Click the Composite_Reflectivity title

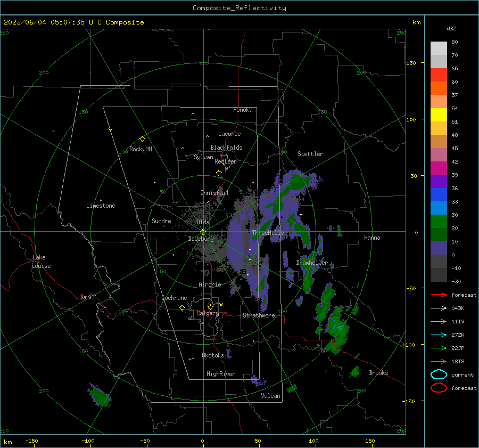(240, 8)
